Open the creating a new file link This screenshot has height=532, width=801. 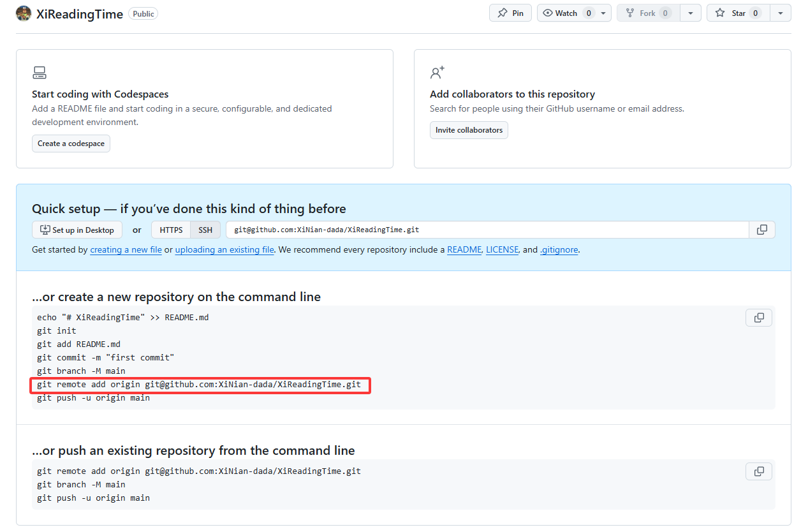(x=126, y=250)
